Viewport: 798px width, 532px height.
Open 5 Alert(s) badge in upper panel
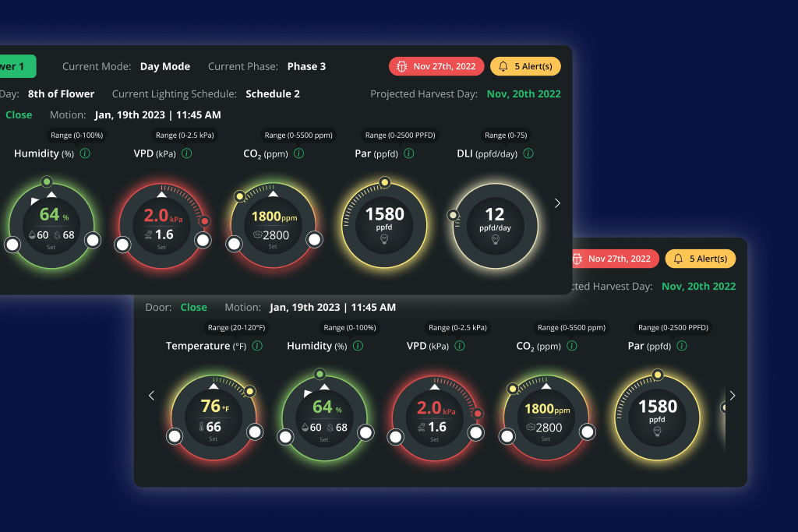pos(525,66)
